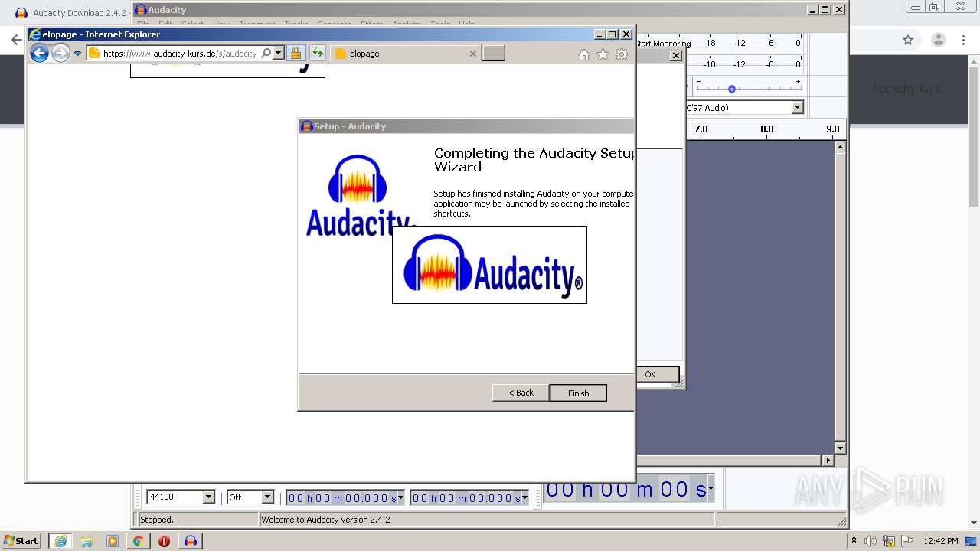980x551 pixels.
Task: Click the Audacity horizontal scrollbar right arrow
Action: point(828,461)
